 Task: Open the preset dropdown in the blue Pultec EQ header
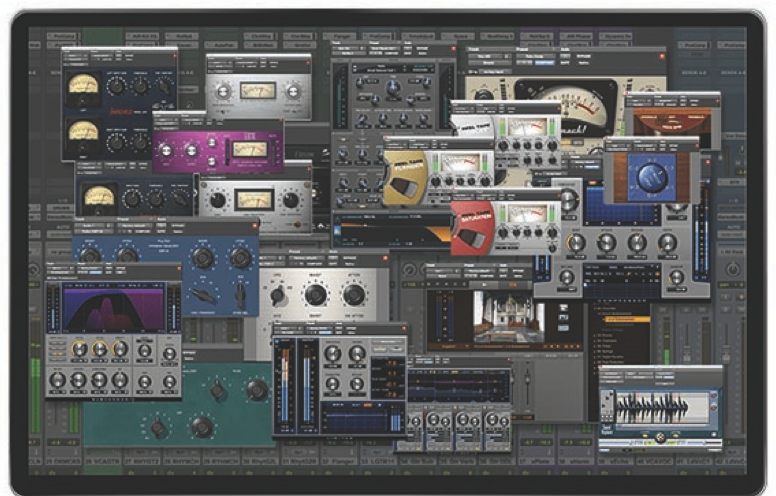(137, 226)
